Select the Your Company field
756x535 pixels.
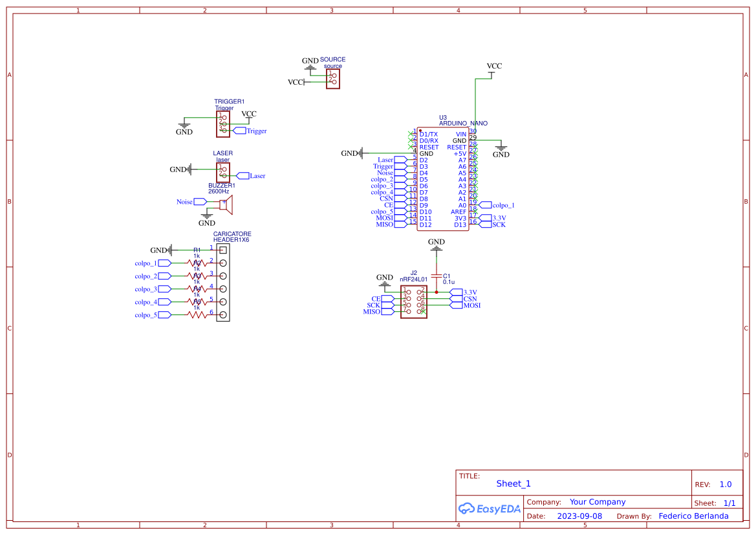[x=598, y=502]
